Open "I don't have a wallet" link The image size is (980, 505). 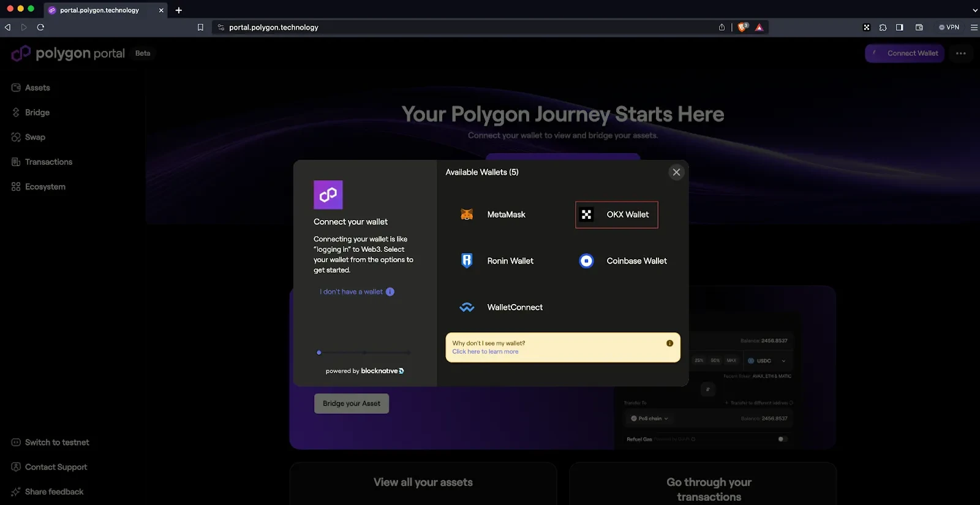coord(351,292)
